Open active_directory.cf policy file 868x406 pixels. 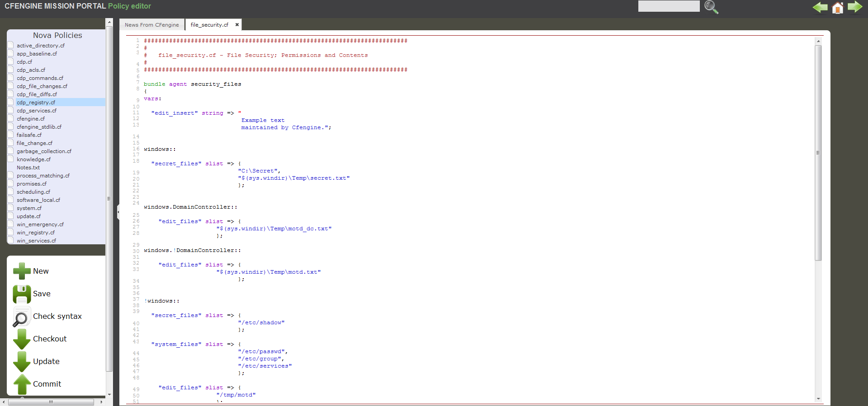click(41, 46)
